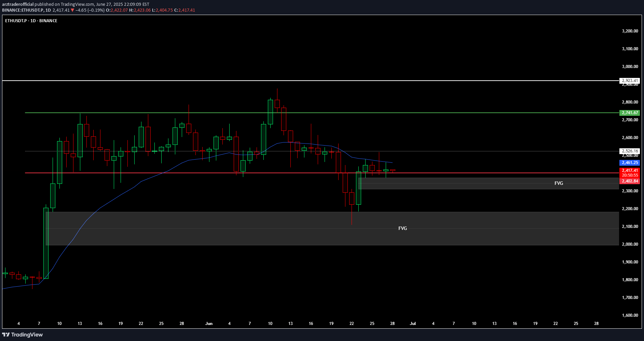
Task: Click the −4.65 (−0.19%) change value
Action: (x=90, y=10)
